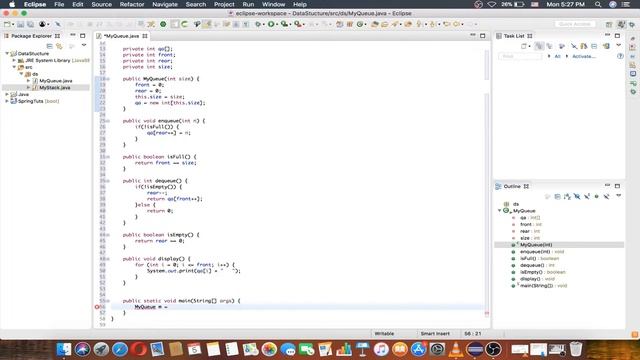
Task: Expand JRE System Library node
Action: click(x=14, y=60)
